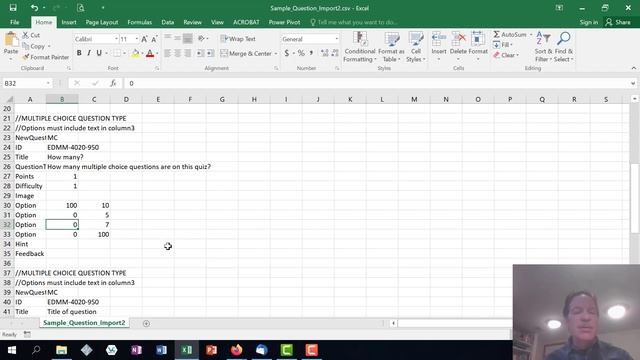Click the Share button
The image size is (640, 360).
click(618, 22)
